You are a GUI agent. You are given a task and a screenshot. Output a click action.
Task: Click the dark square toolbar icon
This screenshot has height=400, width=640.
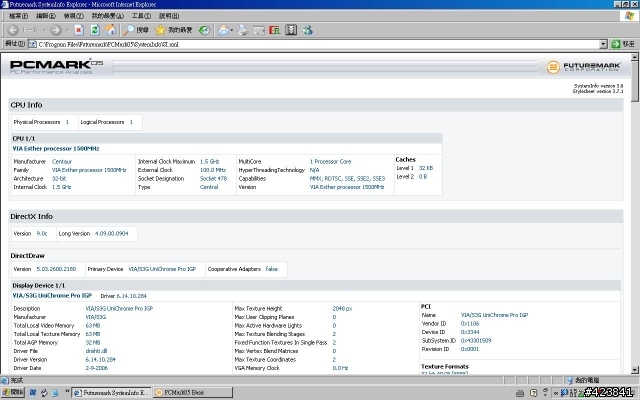point(291,30)
